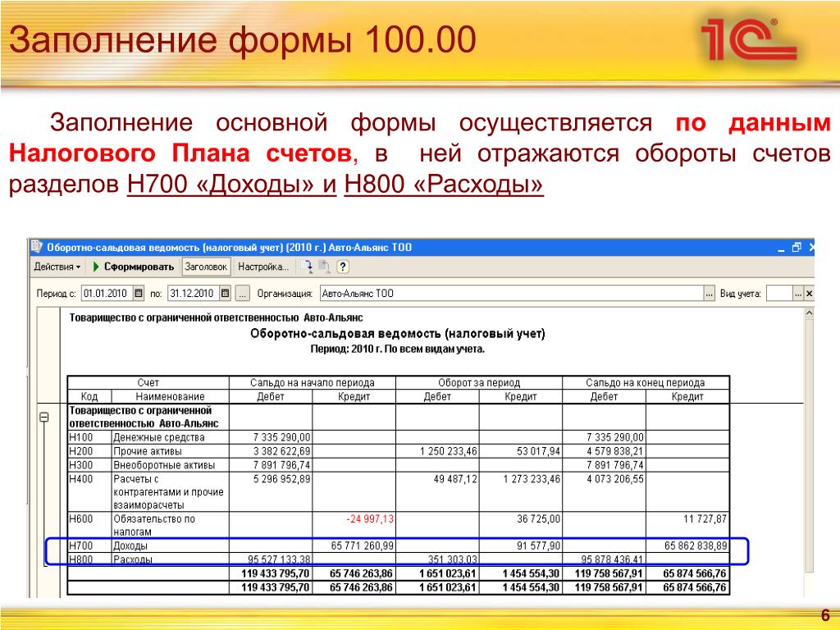Click cell value 65 771 260,99
This screenshot has height=630, width=840.
click(362, 546)
